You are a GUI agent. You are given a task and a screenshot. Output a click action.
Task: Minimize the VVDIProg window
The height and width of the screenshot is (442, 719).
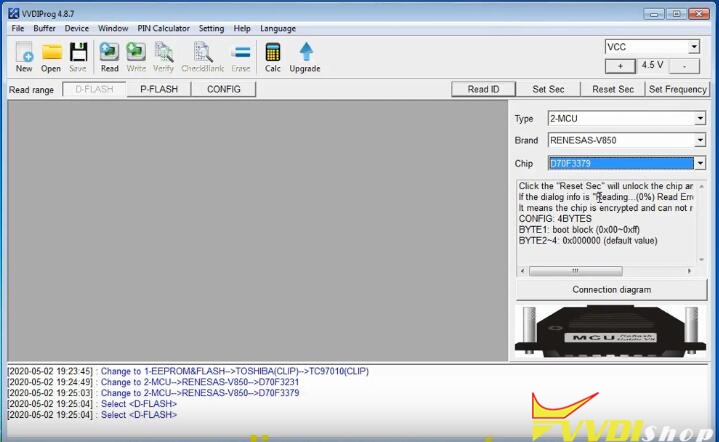pos(654,14)
